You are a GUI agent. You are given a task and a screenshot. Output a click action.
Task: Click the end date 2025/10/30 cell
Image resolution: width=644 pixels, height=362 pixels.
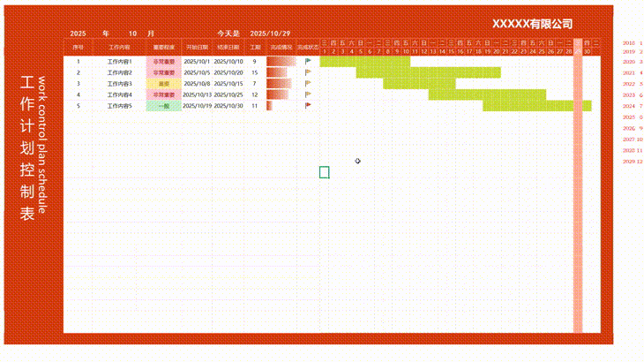(228, 105)
